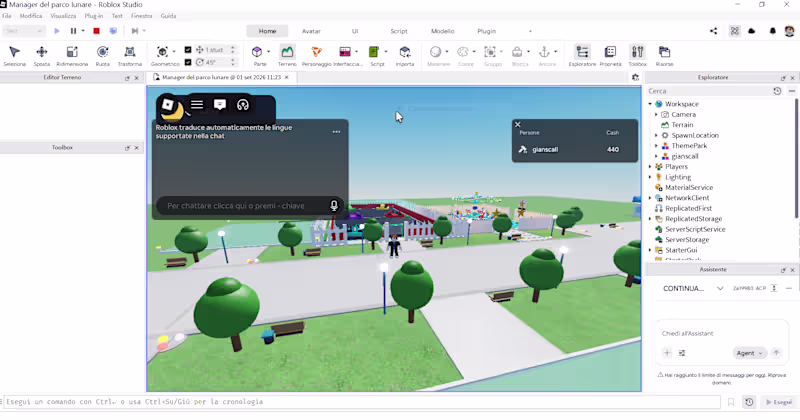
Task: Click the share icon in top bar
Action: (713, 31)
